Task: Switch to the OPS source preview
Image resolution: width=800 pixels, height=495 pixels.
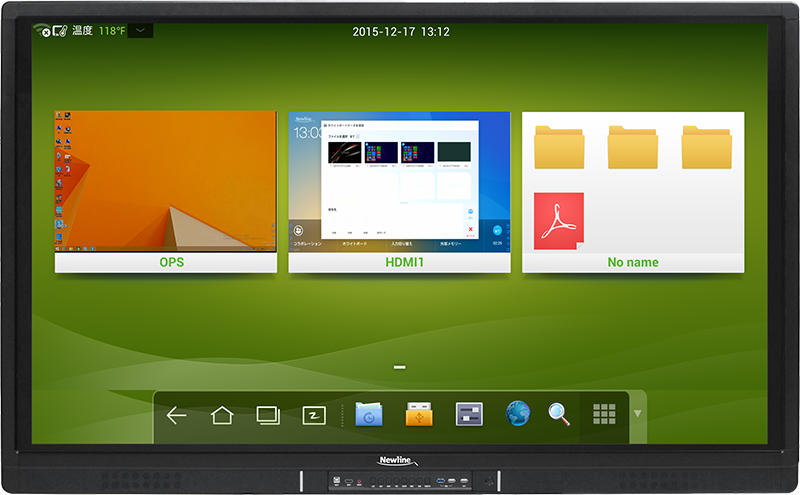Action: pos(165,181)
